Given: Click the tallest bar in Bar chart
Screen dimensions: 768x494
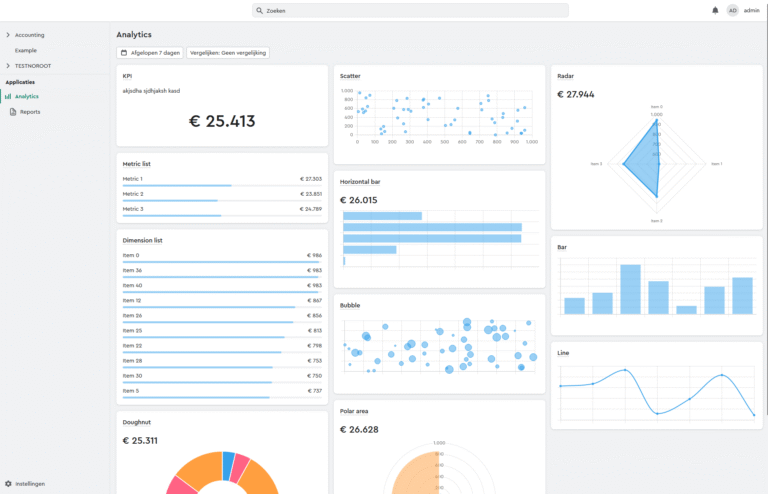Looking at the screenshot, I should coord(630,289).
